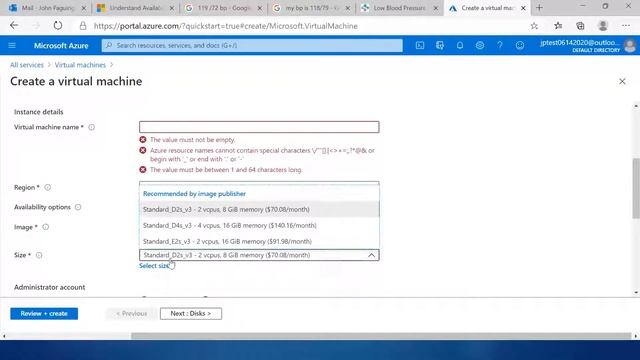Open the browser Collections icon

coord(580,26)
